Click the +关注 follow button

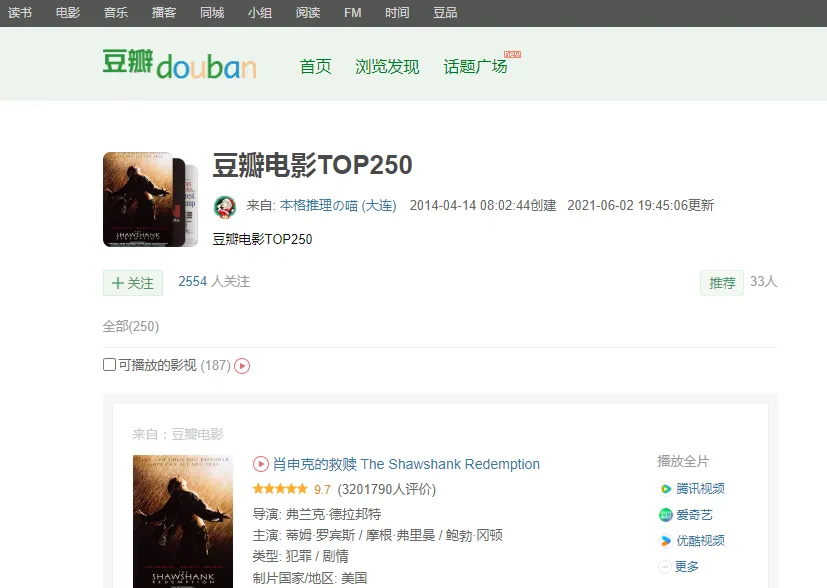pyautogui.click(x=133, y=283)
